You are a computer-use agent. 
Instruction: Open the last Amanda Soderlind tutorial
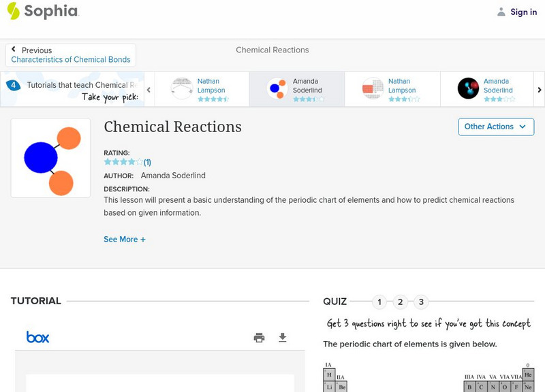[x=488, y=89]
